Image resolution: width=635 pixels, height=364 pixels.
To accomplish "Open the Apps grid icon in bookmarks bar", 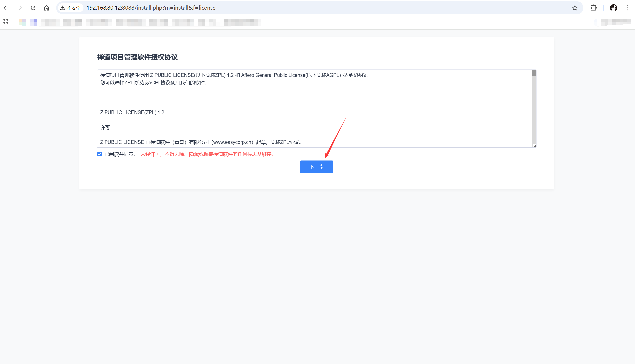I will 5,22.
